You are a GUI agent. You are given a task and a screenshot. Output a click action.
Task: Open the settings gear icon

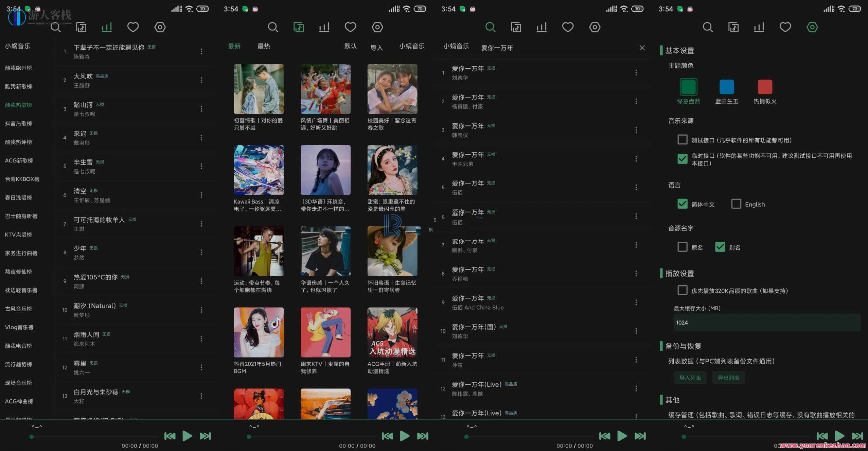160,27
